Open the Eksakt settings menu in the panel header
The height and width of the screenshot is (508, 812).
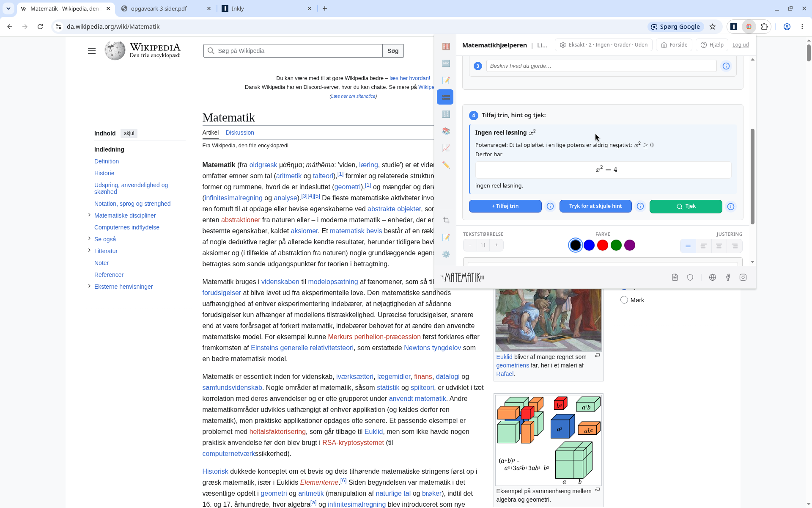(x=604, y=45)
